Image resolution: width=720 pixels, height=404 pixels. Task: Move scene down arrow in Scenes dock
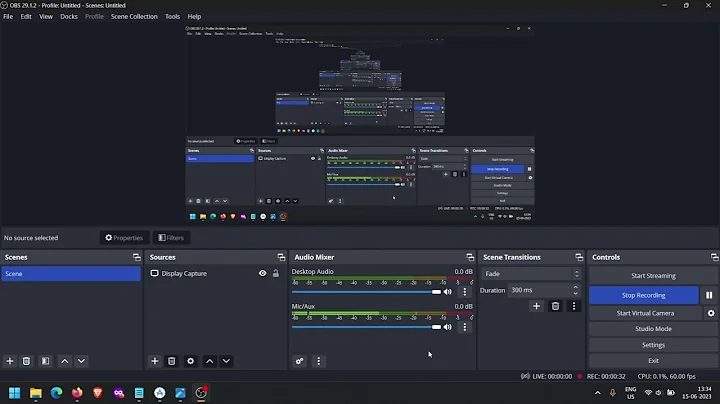pyautogui.click(x=81, y=361)
